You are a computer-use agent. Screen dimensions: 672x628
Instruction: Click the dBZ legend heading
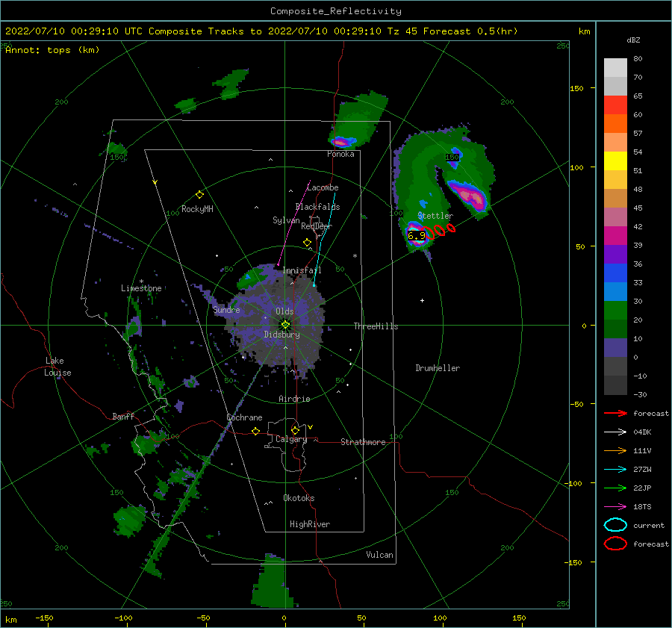(x=633, y=40)
